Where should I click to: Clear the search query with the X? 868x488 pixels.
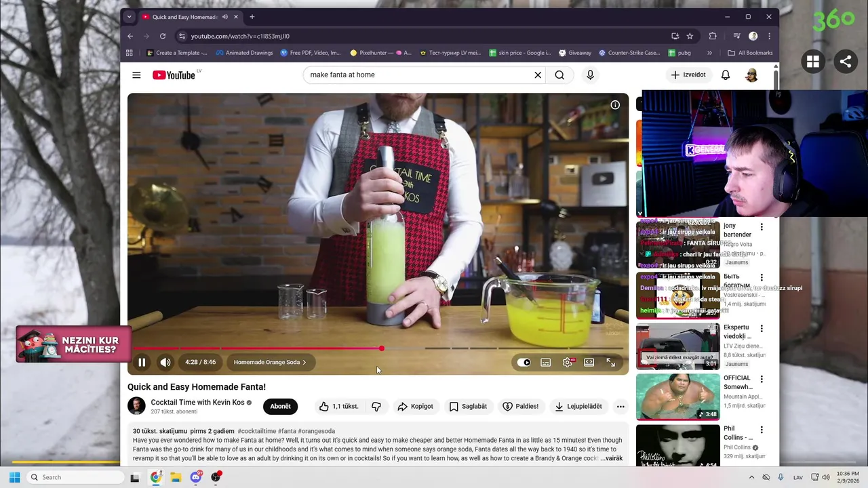538,75
